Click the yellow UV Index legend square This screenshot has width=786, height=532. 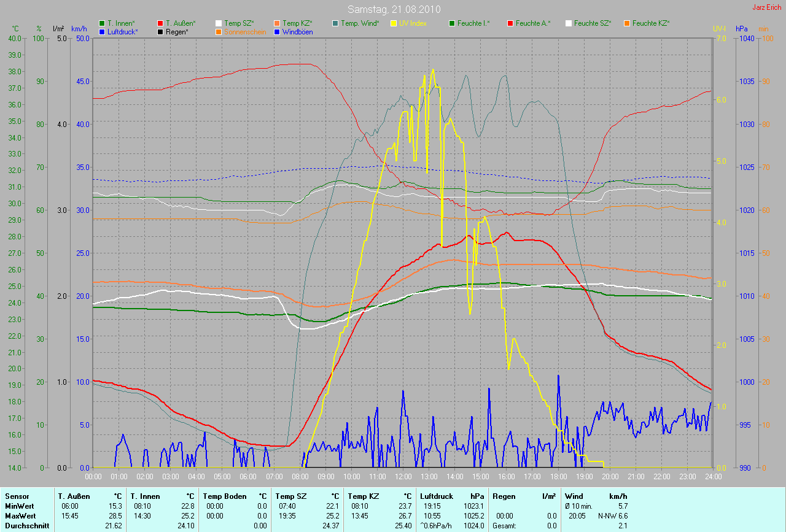(394, 23)
